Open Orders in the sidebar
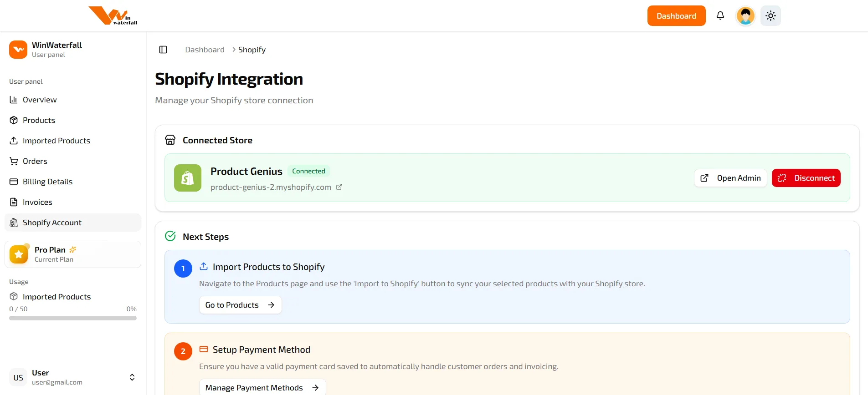 73,161
